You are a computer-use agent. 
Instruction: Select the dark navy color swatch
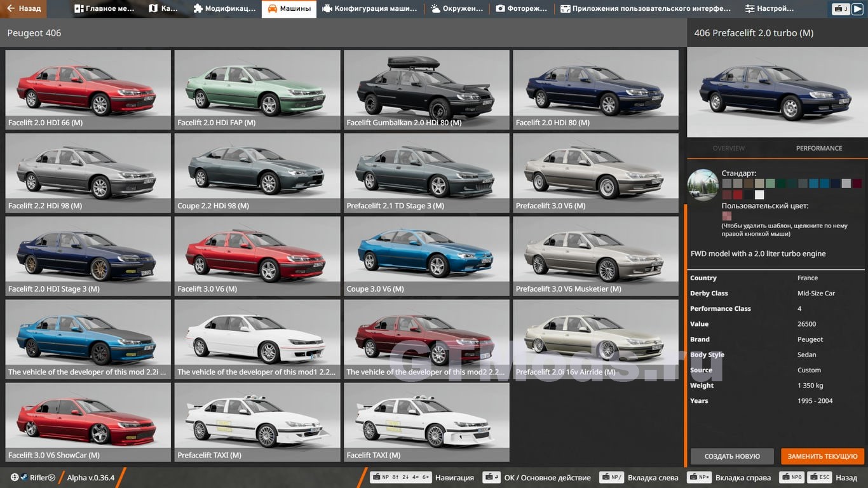pos(836,184)
